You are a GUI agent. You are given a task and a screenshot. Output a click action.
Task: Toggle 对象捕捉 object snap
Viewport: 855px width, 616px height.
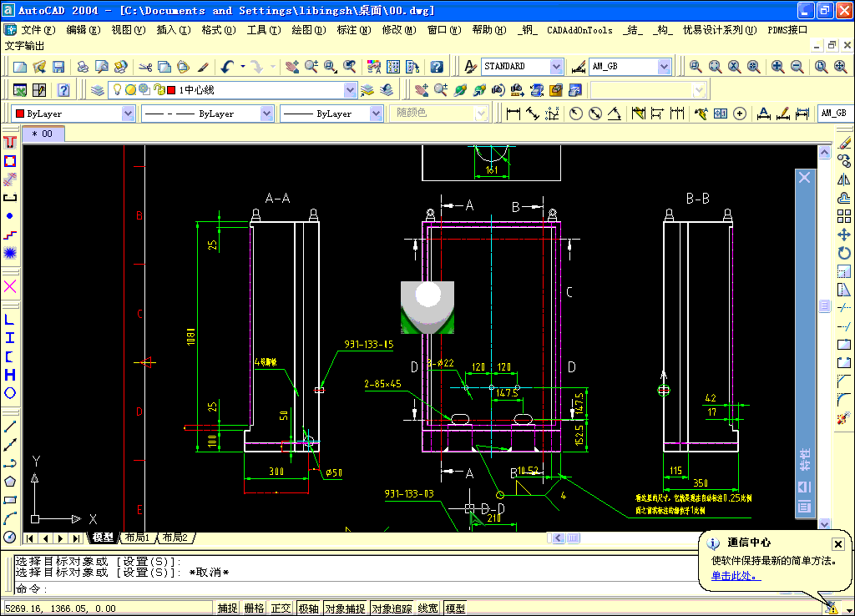[x=345, y=608]
